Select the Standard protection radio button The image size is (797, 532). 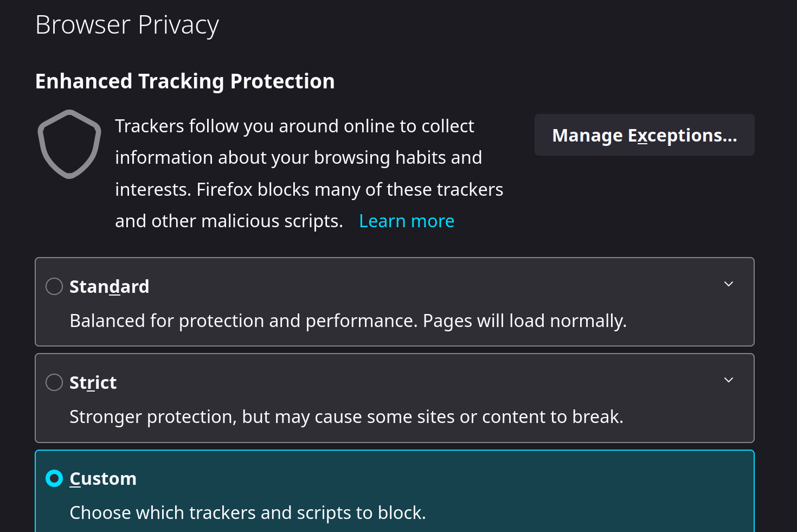tap(54, 286)
